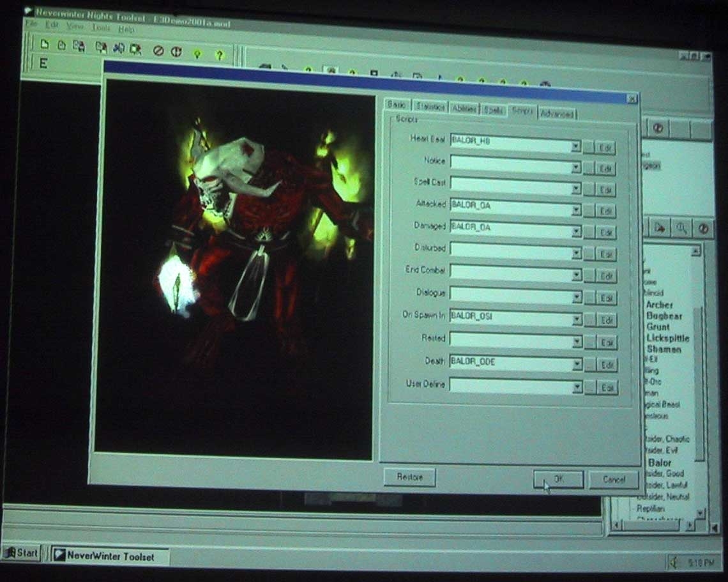The image size is (728, 582).
Task: Open the Attacked script dropdown
Action: point(576,210)
